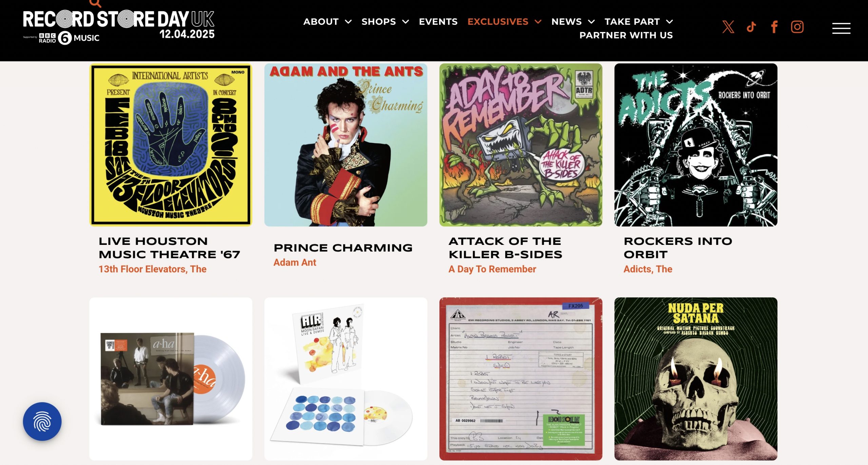Viewport: 868px width, 465px height.
Task: Follow the A Day To Remember artist link
Action: pos(492,269)
